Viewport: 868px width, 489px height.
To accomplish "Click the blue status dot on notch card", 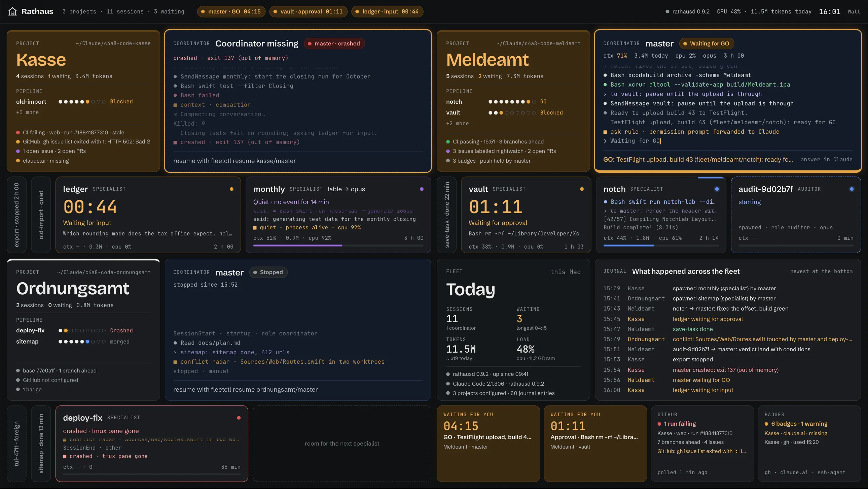I will point(717,189).
